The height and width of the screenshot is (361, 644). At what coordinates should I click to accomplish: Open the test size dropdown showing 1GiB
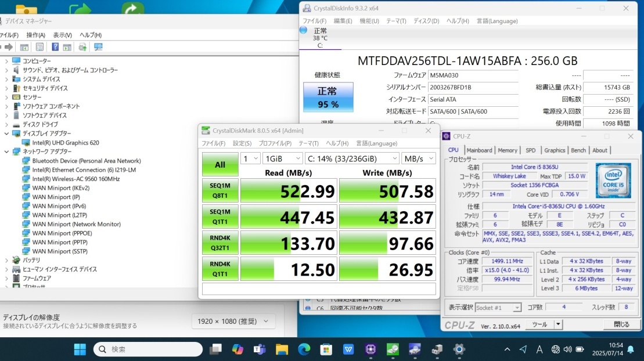pos(283,158)
